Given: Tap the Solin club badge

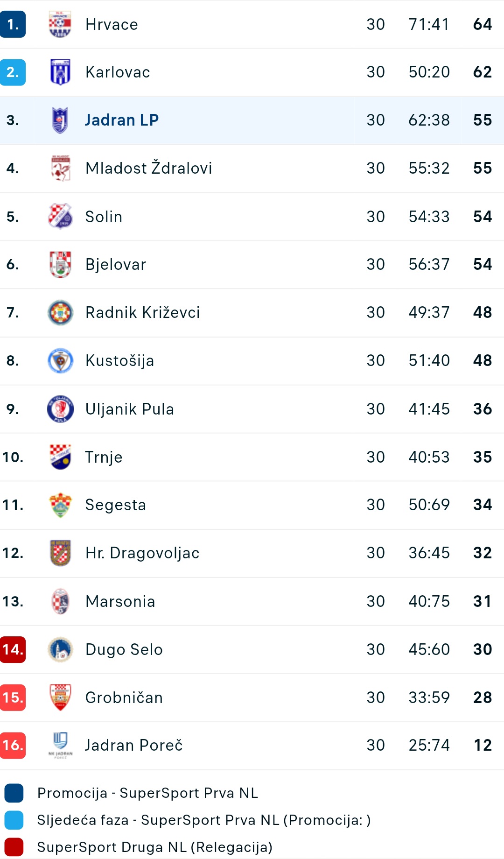Looking at the screenshot, I should point(60,217).
